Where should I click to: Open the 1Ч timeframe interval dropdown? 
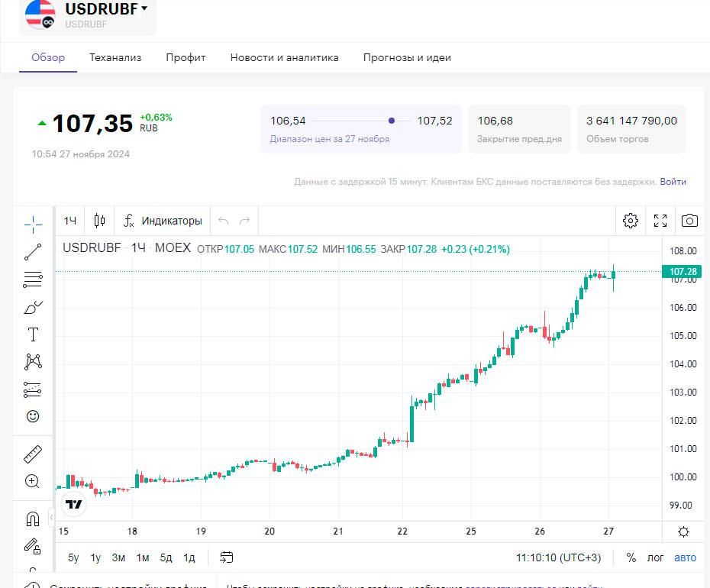coord(70,221)
